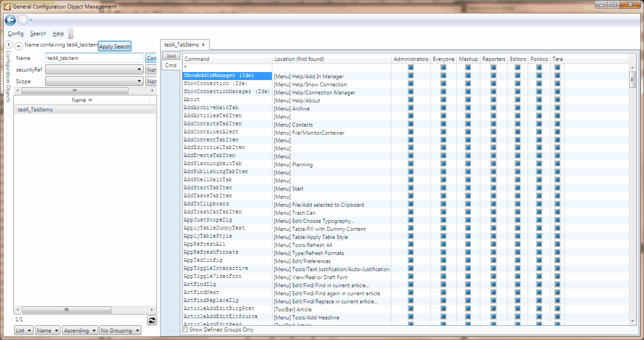644x340 pixels.
Task: Click the Politico column header
Action: click(539, 59)
